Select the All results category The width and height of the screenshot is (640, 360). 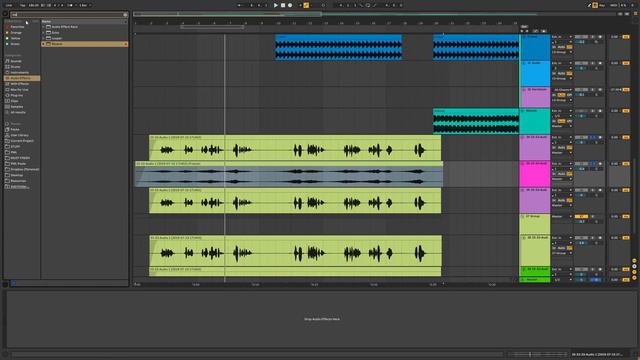[18, 112]
